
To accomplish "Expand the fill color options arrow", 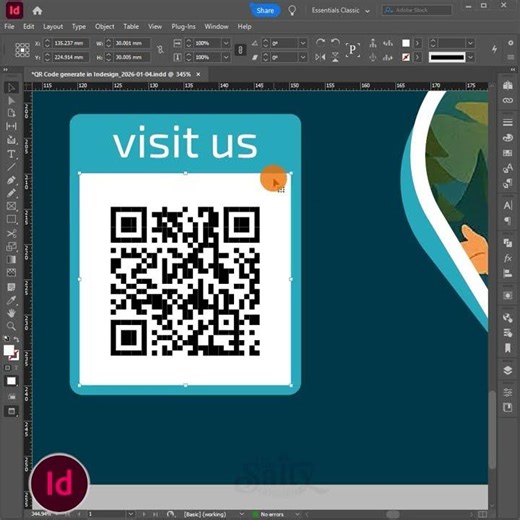I will 417,43.
